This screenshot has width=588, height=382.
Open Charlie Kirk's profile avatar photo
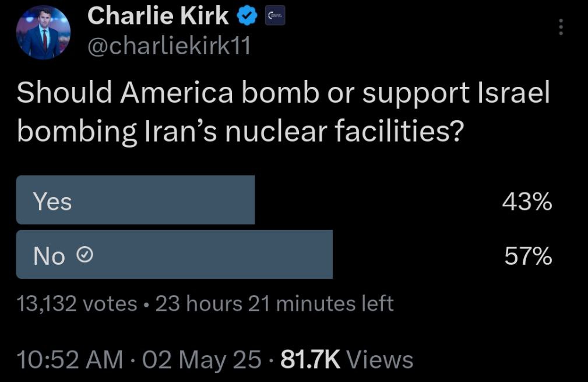(x=44, y=33)
